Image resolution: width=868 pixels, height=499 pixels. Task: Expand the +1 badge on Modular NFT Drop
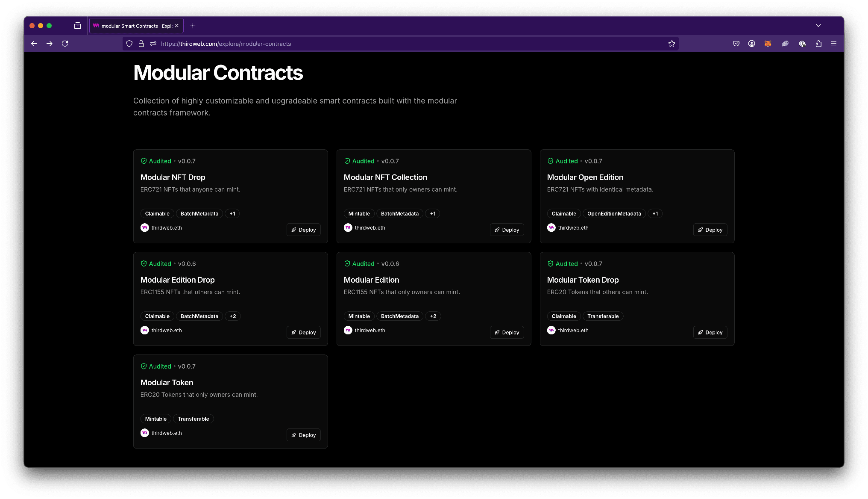232,213
